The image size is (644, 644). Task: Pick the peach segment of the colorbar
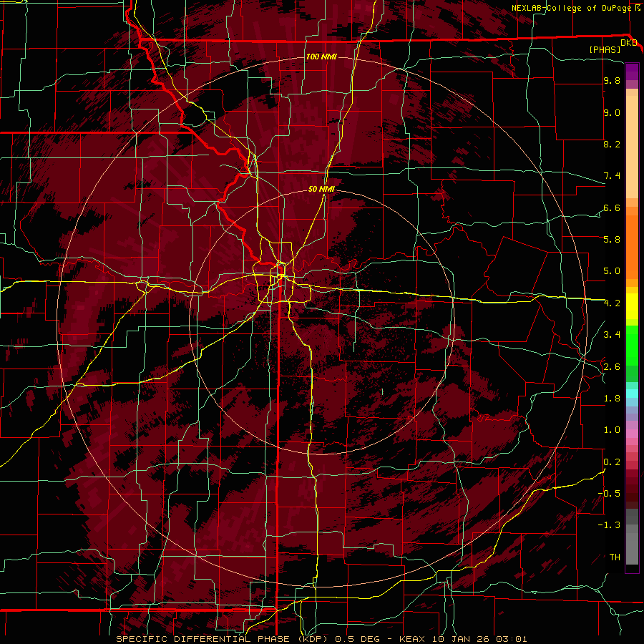tap(632, 146)
